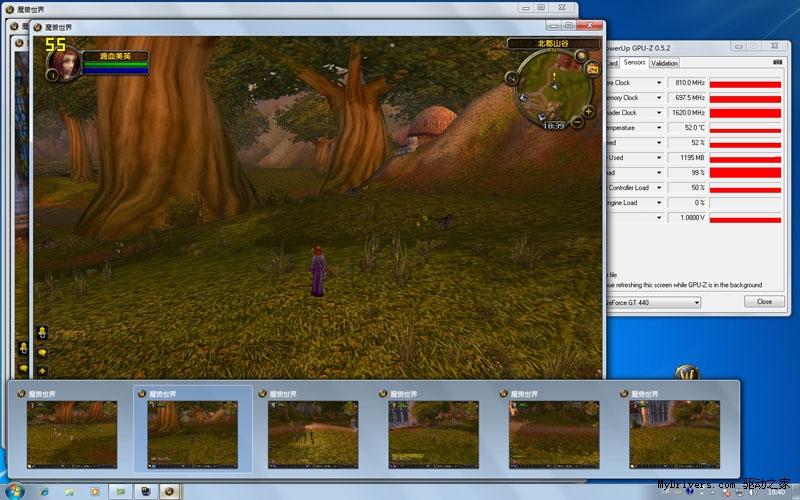The height and width of the screenshot is (500, 800).
Task: Expand the Temperature sensor dropdown arrow
Action: (659, 128)
